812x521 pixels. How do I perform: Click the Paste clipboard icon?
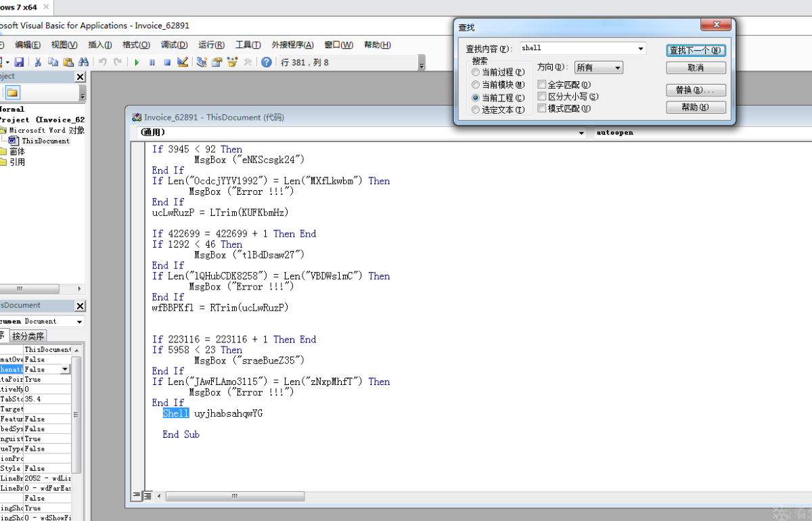tap(68, 62)
